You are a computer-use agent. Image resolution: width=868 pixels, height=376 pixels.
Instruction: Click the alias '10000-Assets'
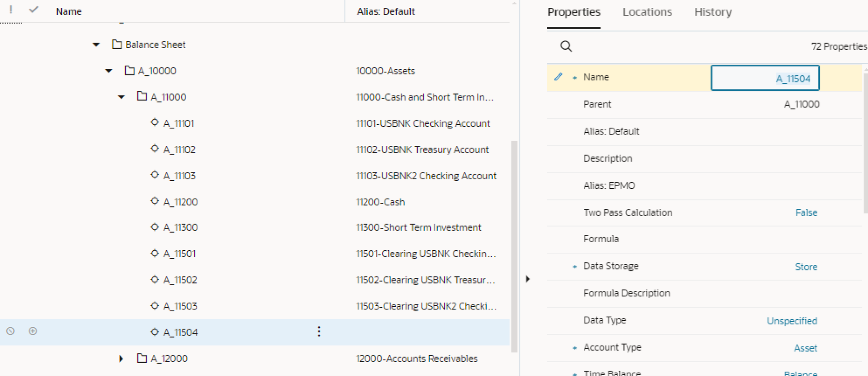click(385, 71)
